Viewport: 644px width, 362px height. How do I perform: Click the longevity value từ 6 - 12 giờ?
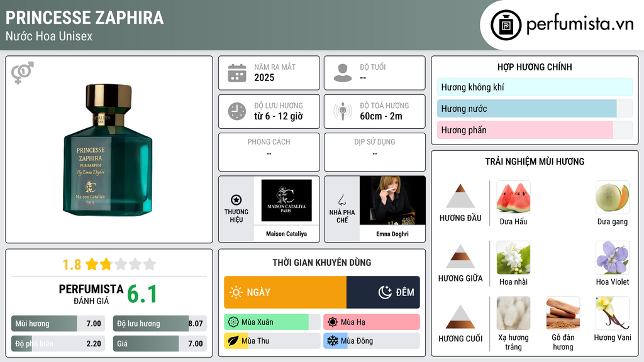pos(279,116)
